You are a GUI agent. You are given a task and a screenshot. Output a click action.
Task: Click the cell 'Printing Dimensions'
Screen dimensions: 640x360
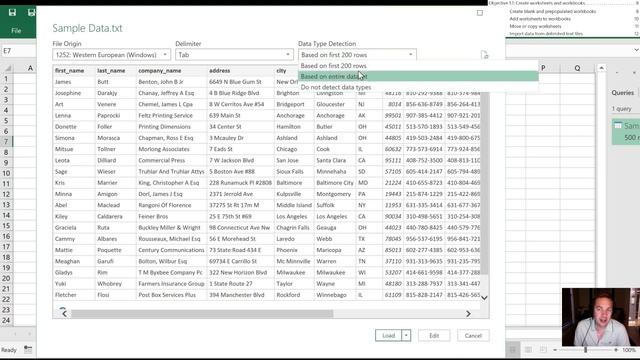164,127
